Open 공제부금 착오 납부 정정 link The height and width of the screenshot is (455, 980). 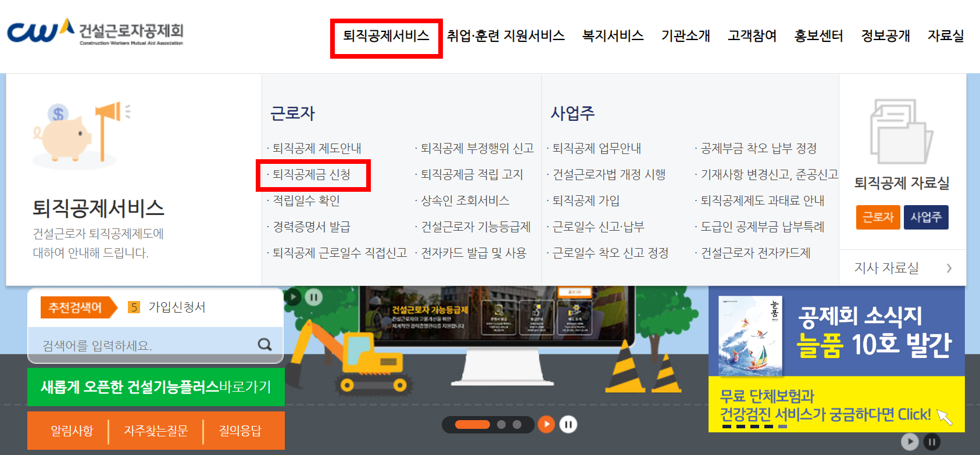pos(759,148)
